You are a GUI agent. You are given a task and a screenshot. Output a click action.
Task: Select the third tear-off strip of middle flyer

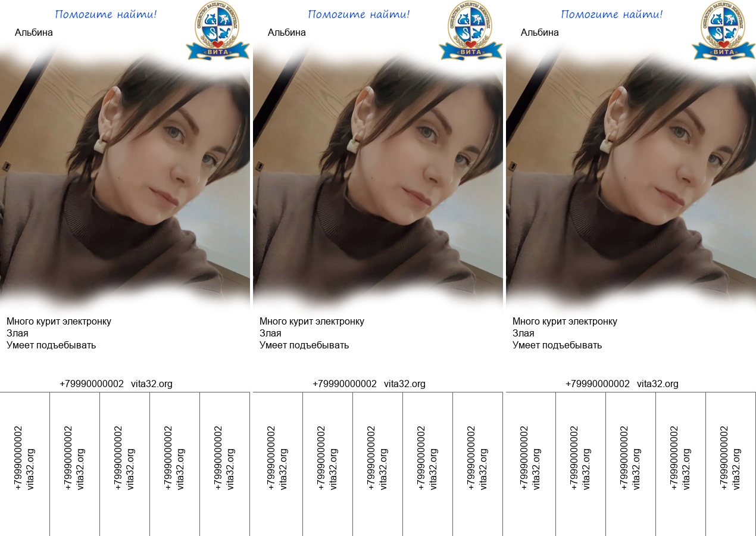click(x=377, y=457)
